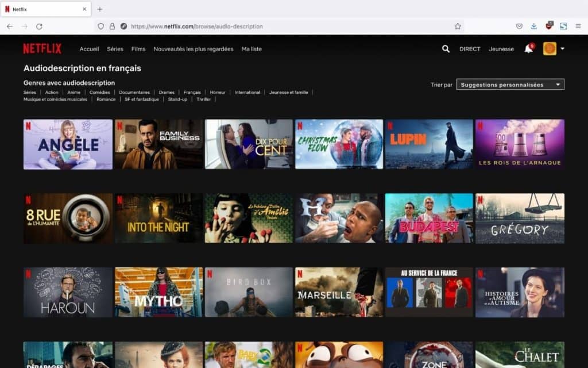The width and height of the screenshot is (588, 368).
Task: Expand the Suggestions personnalisées sort dropdown
Action: pyautogui.click(x=510, y=85)
